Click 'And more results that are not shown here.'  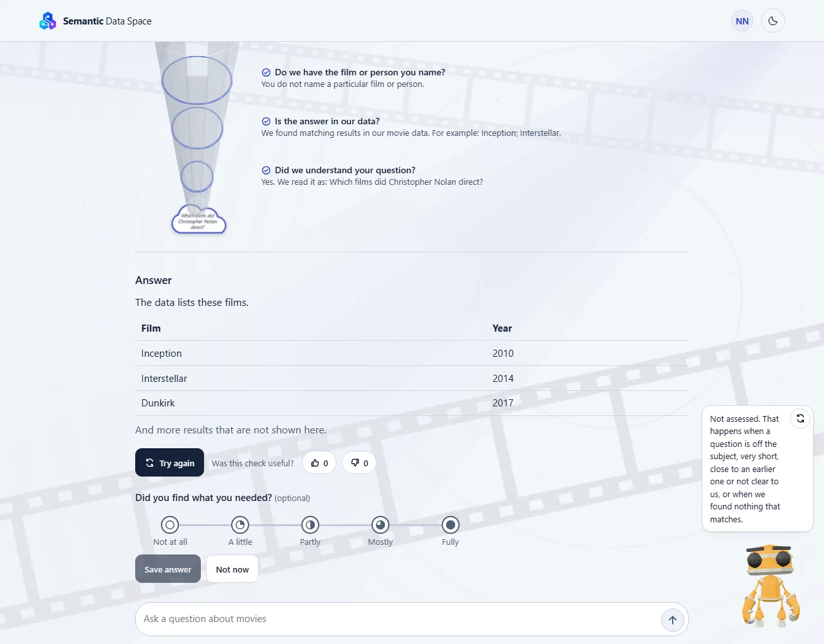coord(231,430)
